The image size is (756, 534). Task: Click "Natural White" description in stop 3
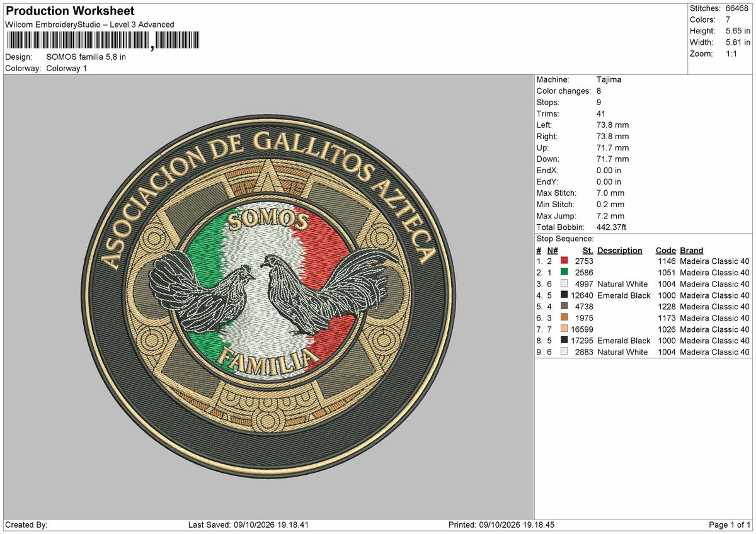click(622, 284)
